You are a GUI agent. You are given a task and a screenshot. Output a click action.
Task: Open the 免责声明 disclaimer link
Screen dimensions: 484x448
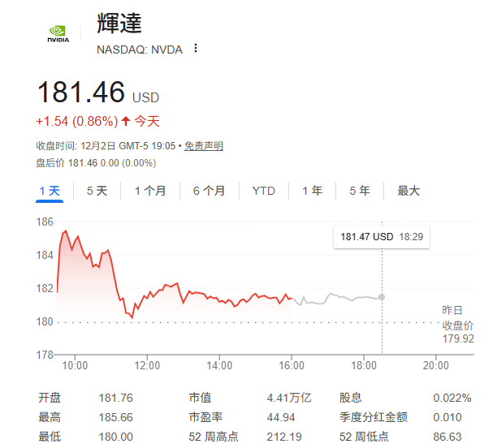point(204,146)
